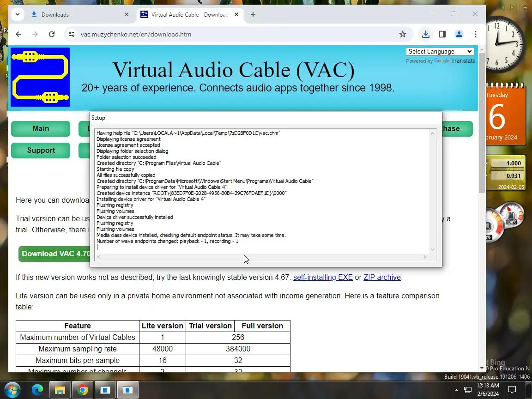This screenshot has height=399, width=532.
Task: Close the Virtual Audio Cable tab
Action: pyautogui.click(x=236, y=15)
